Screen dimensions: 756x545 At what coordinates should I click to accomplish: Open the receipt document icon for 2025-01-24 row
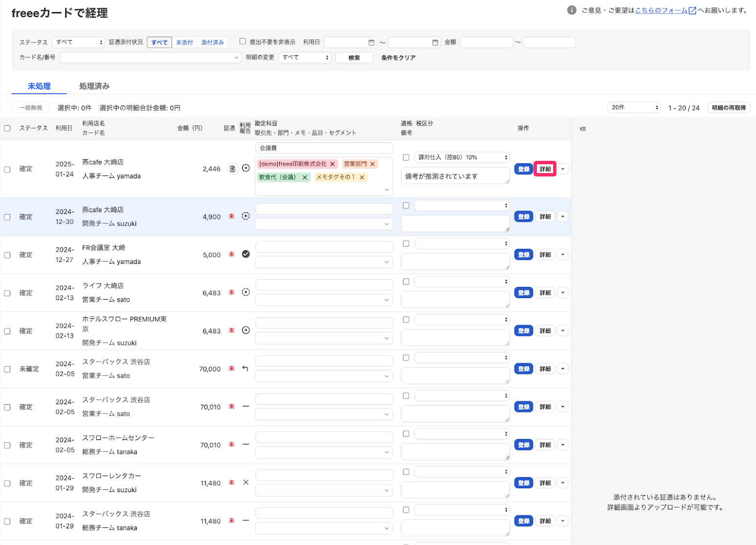coord(232,169)
